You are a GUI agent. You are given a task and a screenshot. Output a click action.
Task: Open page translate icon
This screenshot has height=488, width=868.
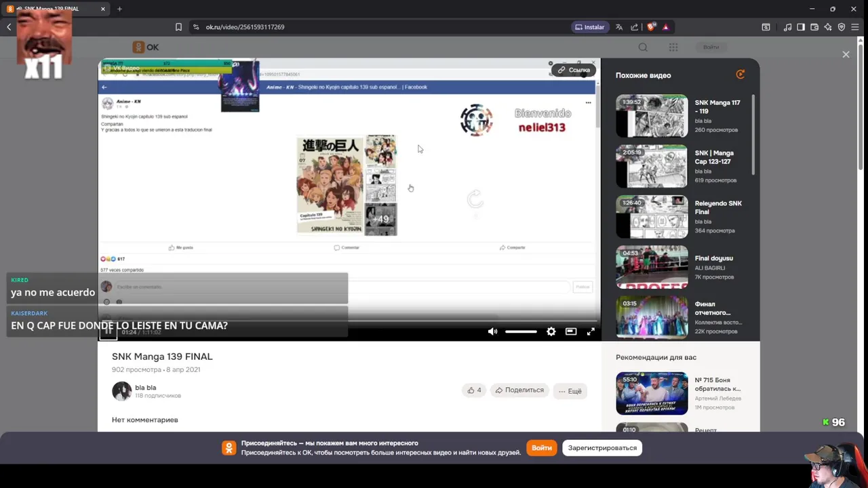tap(619, 27)
